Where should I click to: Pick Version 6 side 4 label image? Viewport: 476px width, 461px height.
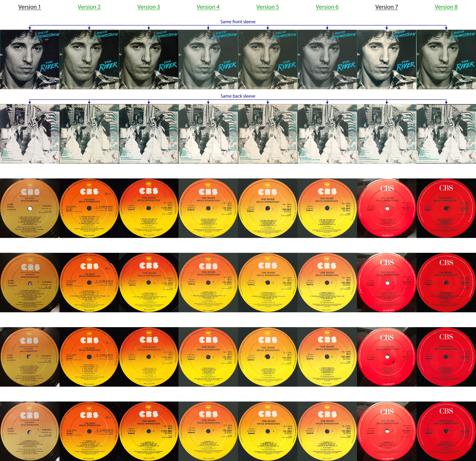[327, 431]
